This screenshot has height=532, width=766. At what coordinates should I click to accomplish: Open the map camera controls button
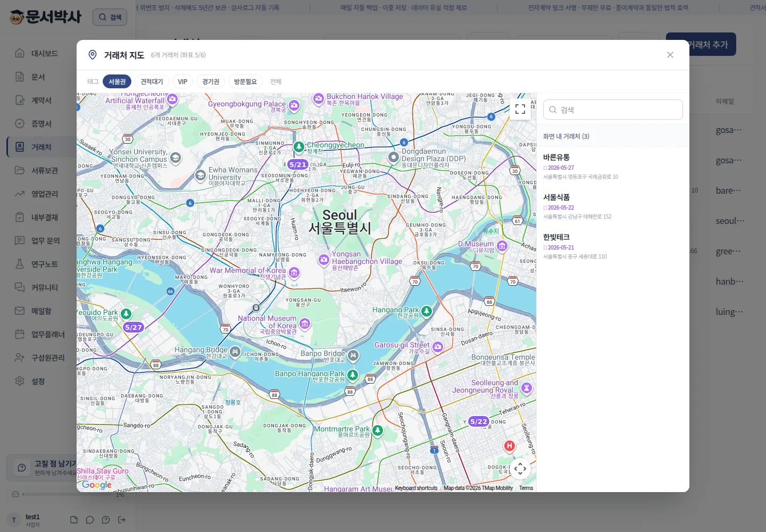point(520,469)
